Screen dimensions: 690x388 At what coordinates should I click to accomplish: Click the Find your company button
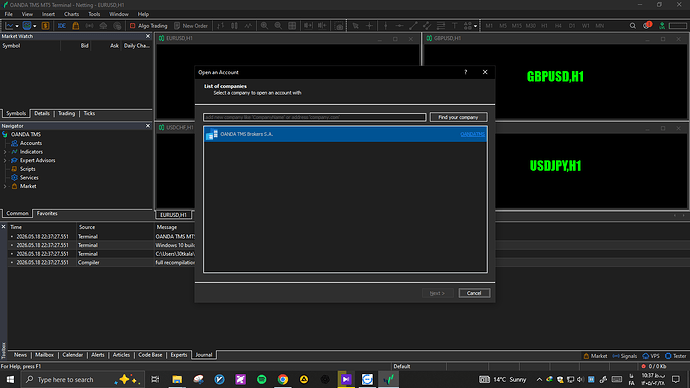click(458, 117)
